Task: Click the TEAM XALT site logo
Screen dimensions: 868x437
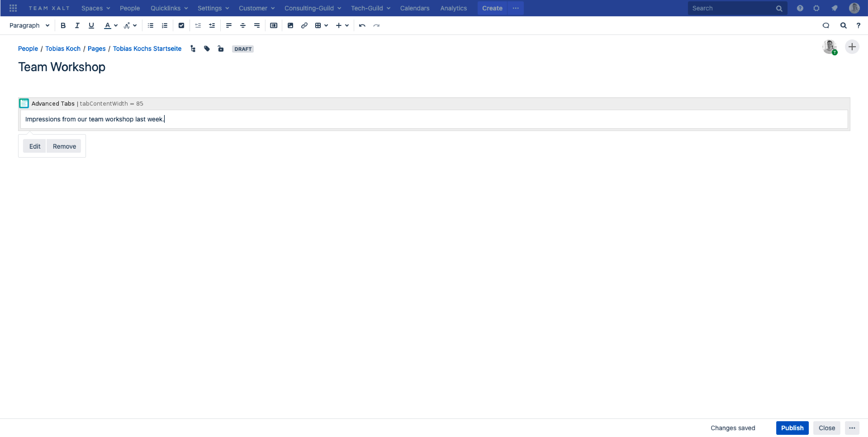Action: click(x=49, y=8)
